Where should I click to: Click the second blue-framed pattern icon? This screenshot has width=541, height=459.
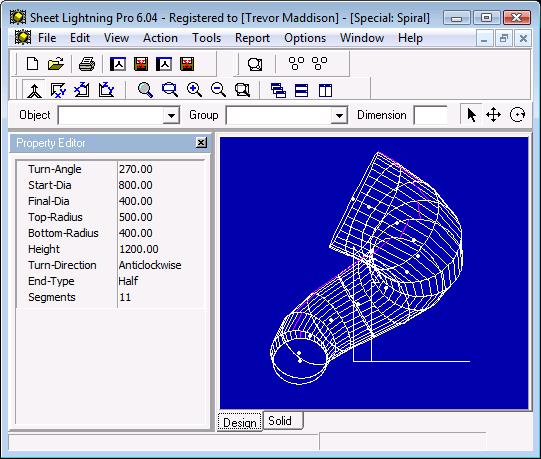pyautogui.click(x=164, y=64)
